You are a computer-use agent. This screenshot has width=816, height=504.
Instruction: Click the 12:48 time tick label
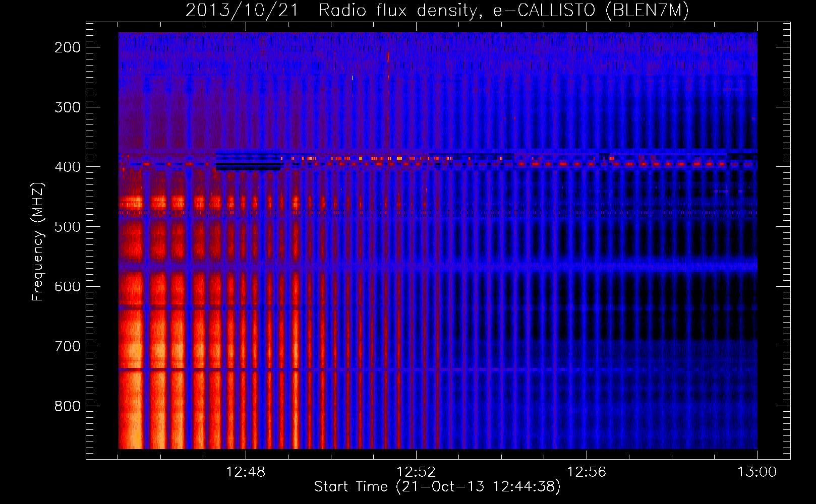246,472
